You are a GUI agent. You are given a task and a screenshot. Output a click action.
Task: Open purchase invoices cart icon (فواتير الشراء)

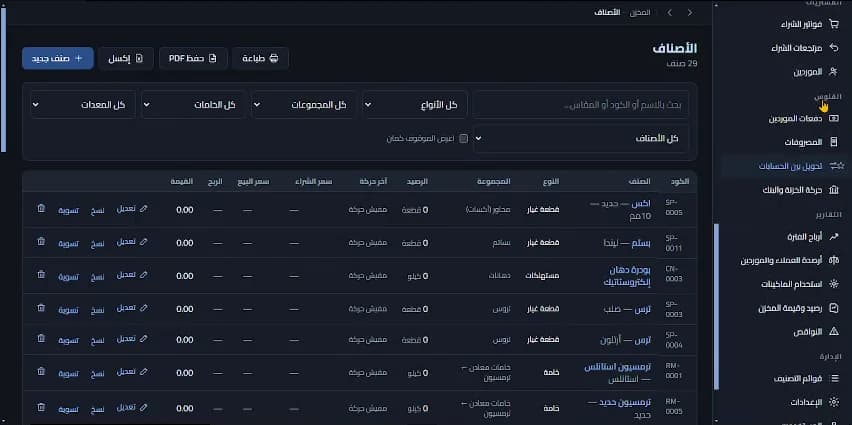(x=834, y=24)
